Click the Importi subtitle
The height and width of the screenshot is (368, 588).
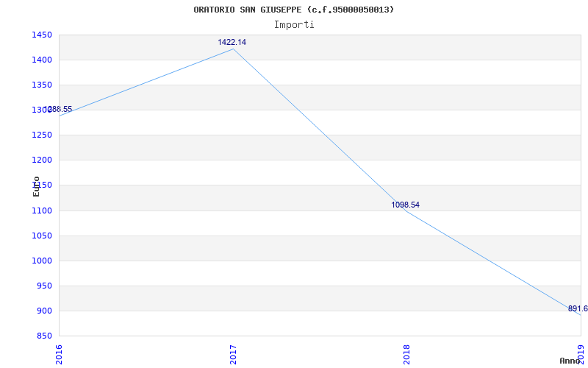294,25
